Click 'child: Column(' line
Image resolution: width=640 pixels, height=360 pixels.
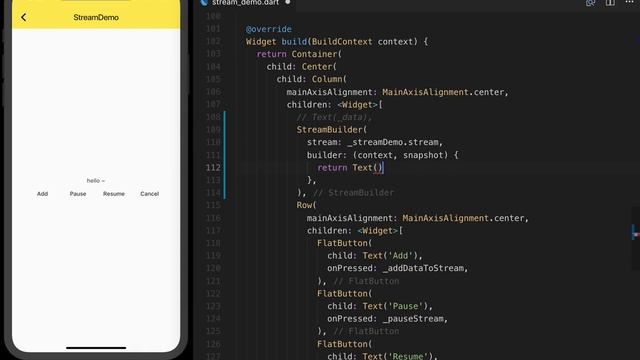pos(311,79)
